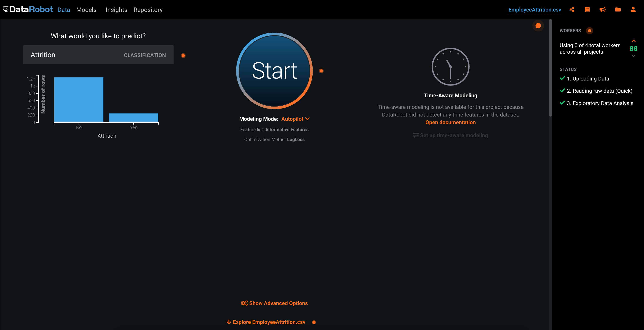Click the hint dot beside Explore EmployeeAttrition.csv
The width and height of the screenshot is (644, 330).
[x=314, y=322]
